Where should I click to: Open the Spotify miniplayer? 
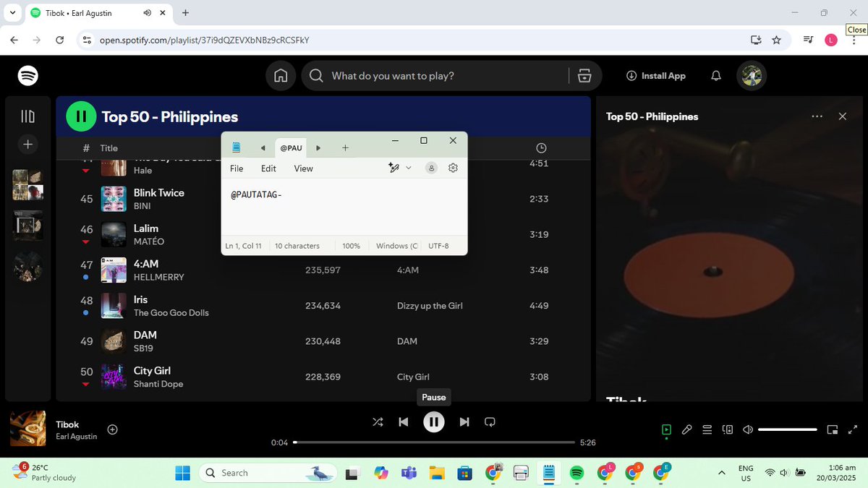click(x=833, y=429)
